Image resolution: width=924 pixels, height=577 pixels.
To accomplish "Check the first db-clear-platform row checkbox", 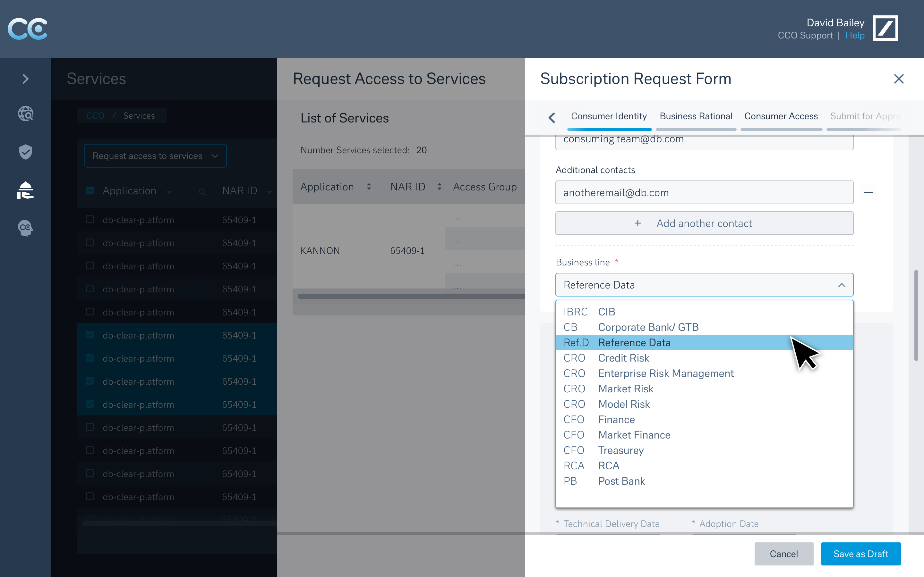I will coord(90,220).
